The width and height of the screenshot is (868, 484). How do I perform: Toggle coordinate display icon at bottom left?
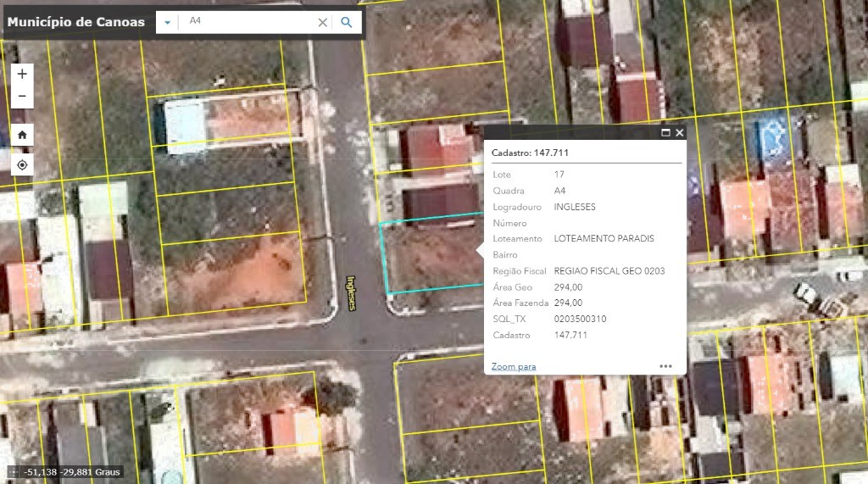[x=13, y=472]
